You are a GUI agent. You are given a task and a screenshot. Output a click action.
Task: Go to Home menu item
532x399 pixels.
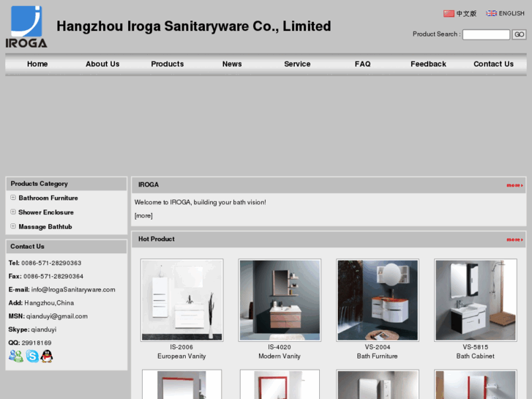pos(37,64)
